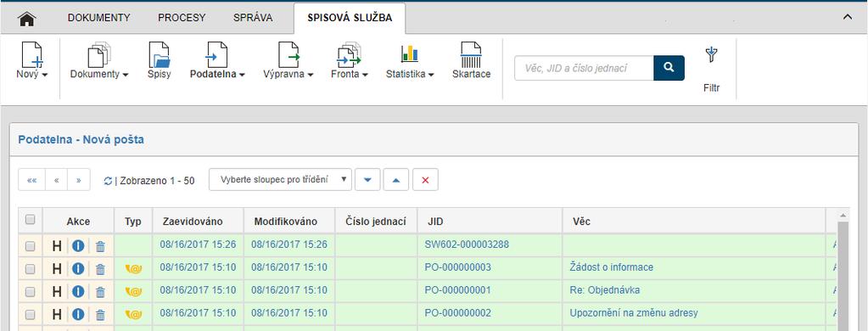This screenshot has height=331, width=868.
Task: Clear sorting with the red X button
Action: 425,180
